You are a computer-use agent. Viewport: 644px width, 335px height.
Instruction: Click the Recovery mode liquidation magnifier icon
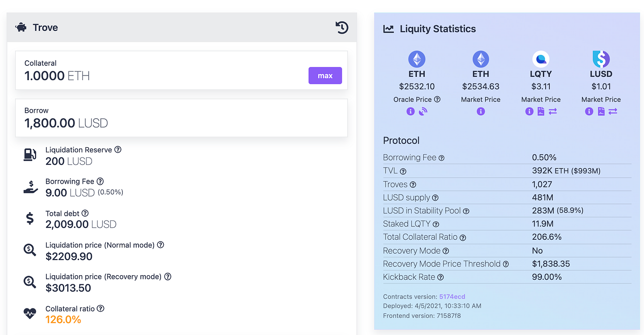point(30,282)
